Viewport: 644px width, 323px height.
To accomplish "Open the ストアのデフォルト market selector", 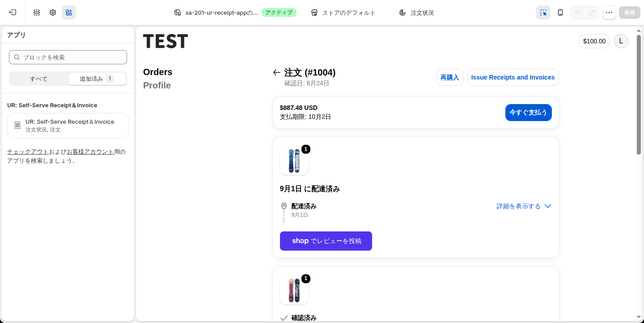I will click(x=343, y=13).
